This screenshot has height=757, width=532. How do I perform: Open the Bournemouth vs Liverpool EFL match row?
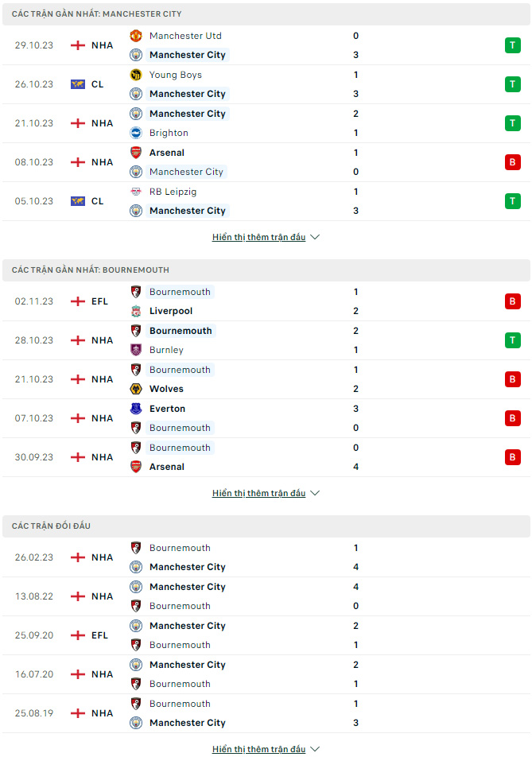(266, 301)
